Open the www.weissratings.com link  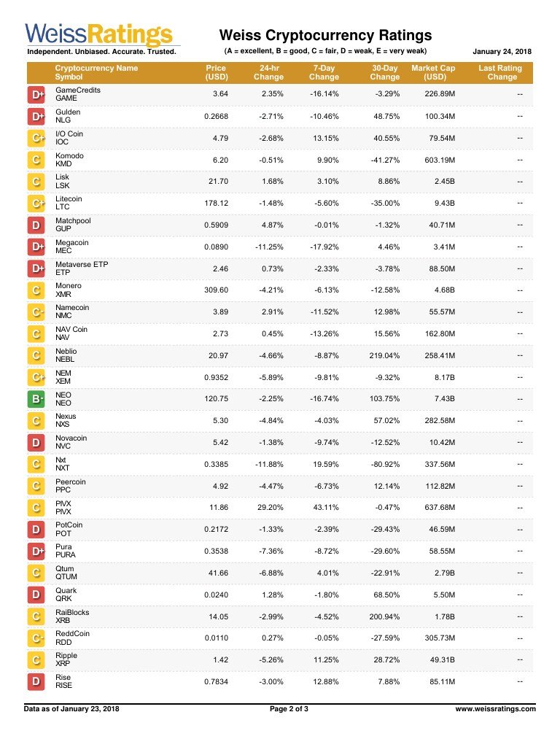[x=495, y=708]
